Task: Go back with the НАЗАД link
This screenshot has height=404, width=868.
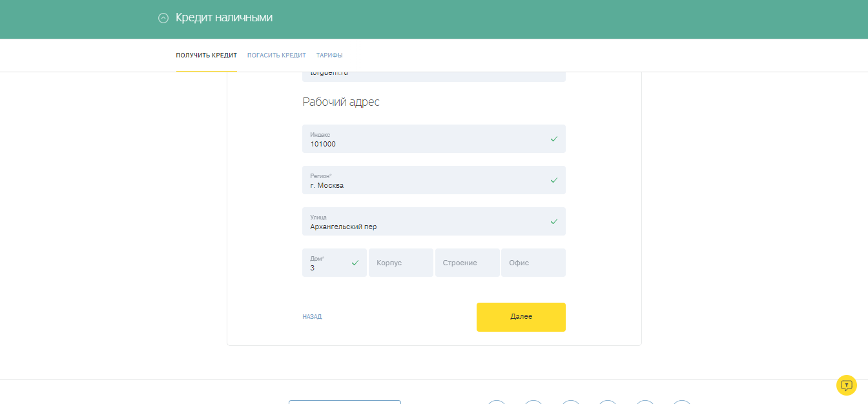Action: [x=312, y=317]
